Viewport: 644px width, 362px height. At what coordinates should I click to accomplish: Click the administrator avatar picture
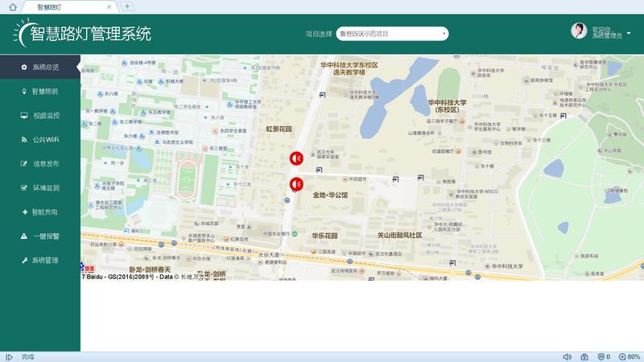(x=579, y=31)
